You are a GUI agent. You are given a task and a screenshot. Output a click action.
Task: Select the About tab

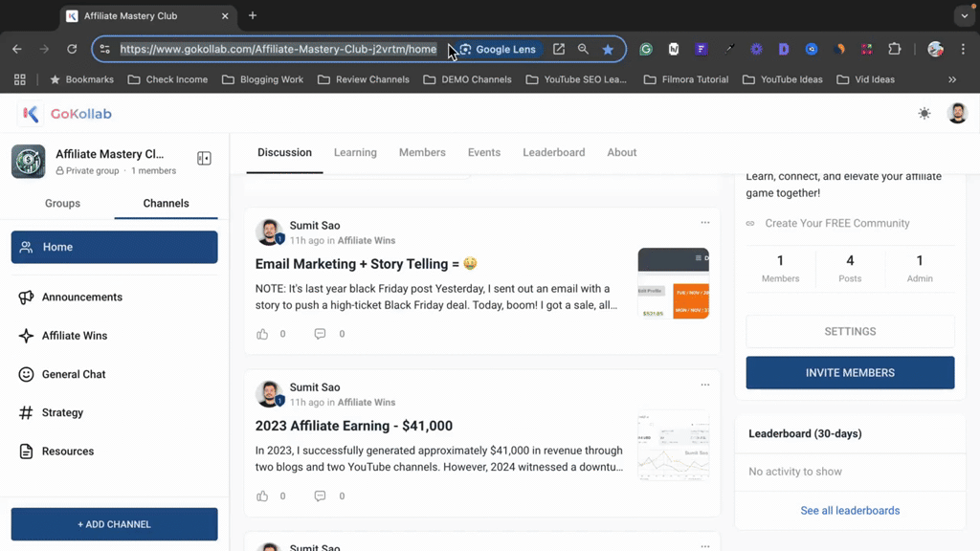tap(621, 152)
